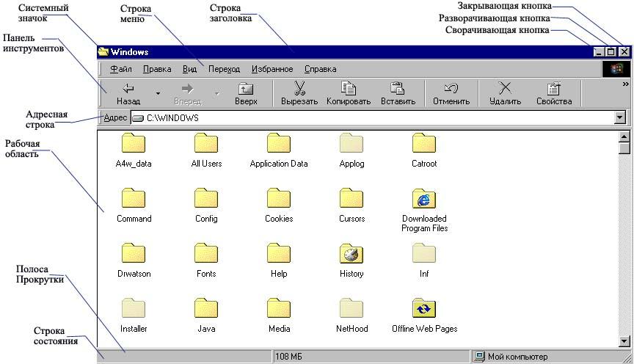Screen dimensions: 634x364
Task: Open the Справка menu
Action: point(320,69)
